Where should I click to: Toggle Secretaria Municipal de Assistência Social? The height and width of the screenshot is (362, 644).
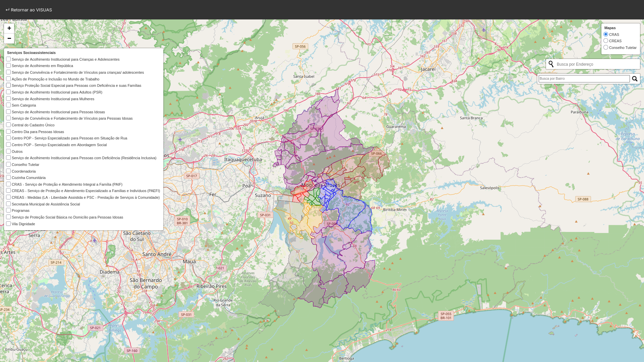pos(8,204)
